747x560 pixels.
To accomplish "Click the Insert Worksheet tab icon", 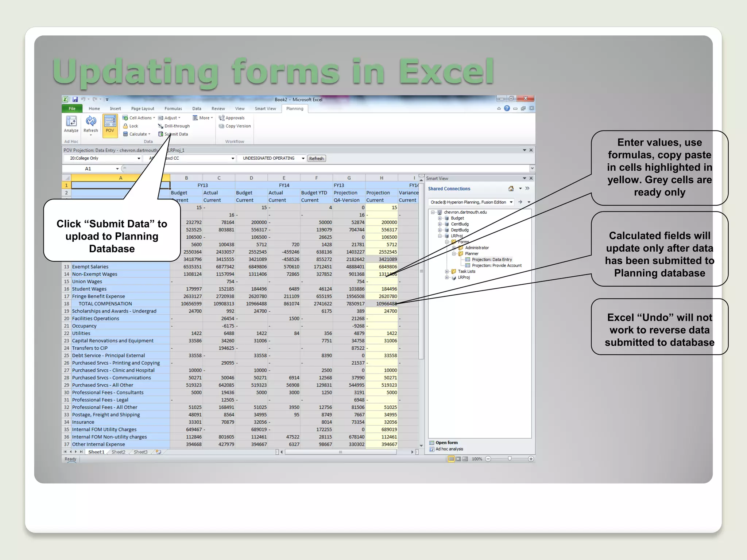I will pos(159,452).
